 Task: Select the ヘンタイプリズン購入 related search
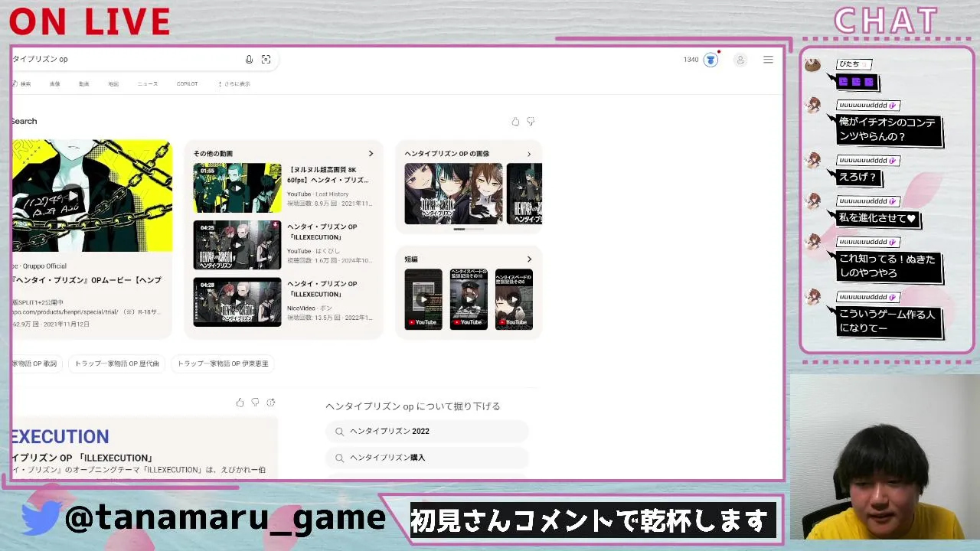tap(427, 458)
